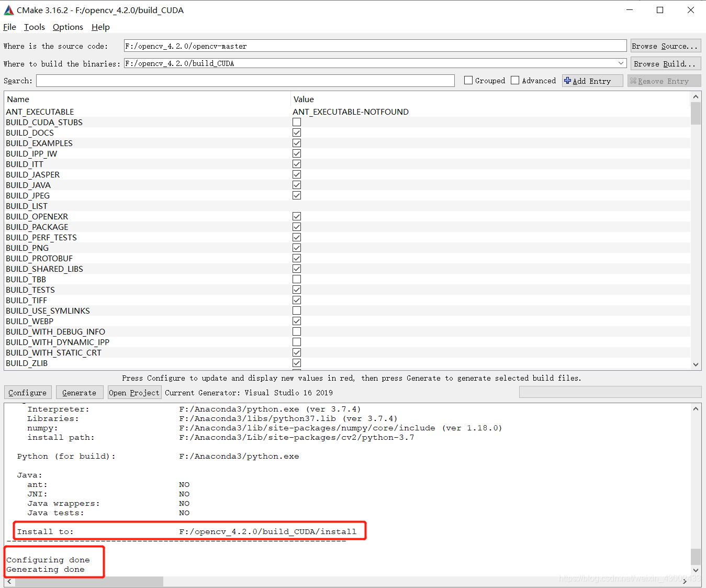Click cache list scrollbar up arrow

click(696, 97)
